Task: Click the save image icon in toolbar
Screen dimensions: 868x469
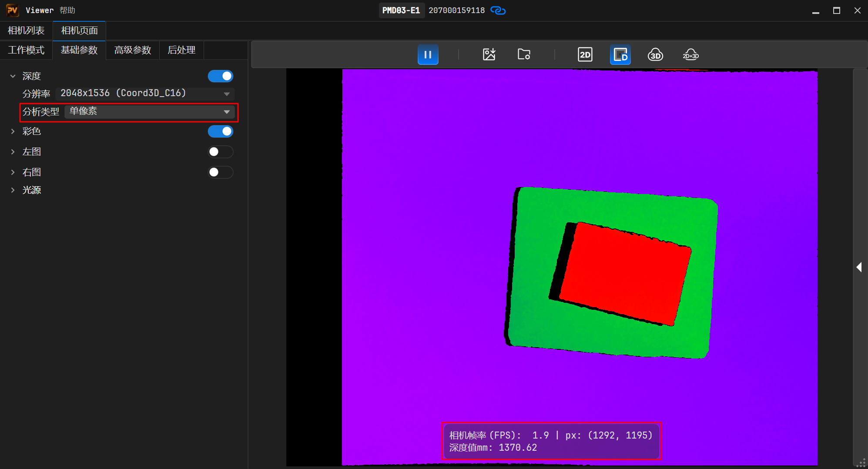Action: [x=489, y=55]
